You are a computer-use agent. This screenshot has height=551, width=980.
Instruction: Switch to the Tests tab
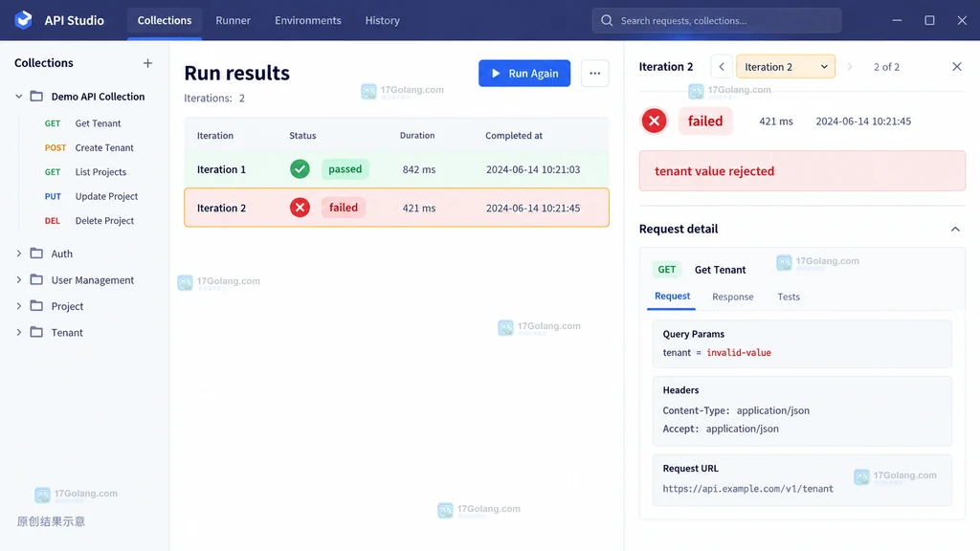pos(789,297)
